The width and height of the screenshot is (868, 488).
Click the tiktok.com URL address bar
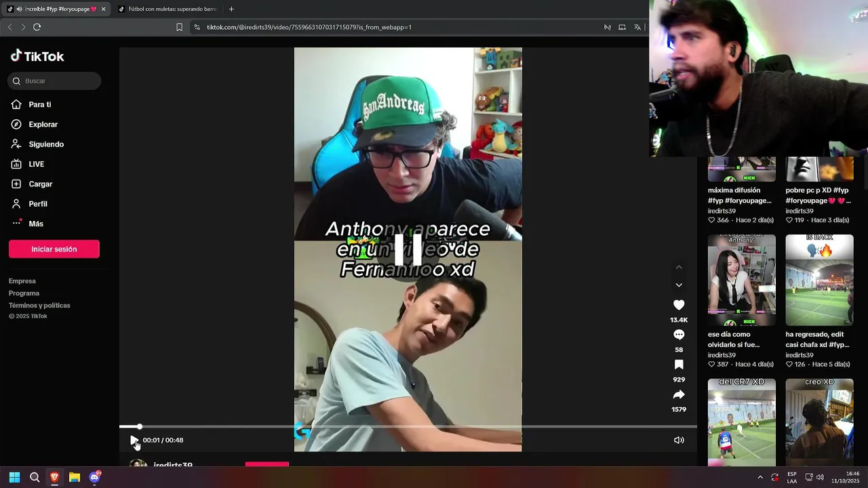(x=309, y=27)
